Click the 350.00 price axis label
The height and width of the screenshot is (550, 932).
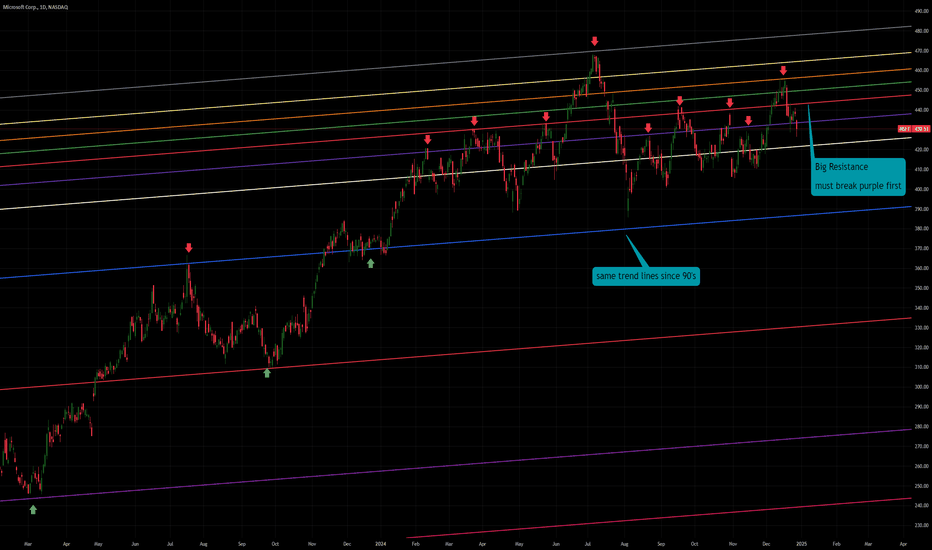coord(922,288)
